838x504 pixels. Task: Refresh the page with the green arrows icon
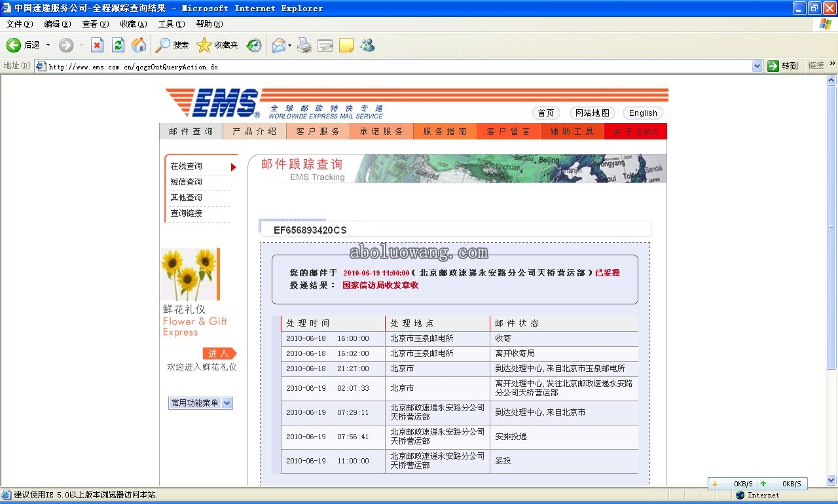[118, 45]
